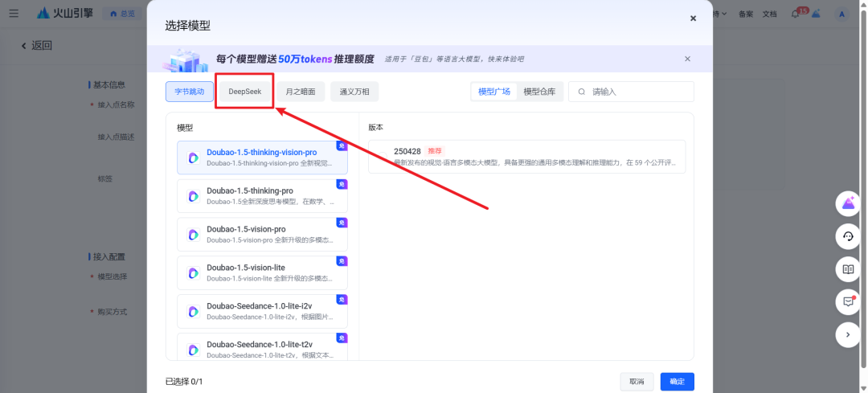Click the Doubao-Seedance-1.0-lite-t2v model logo icon
868x393 pixels.
tap(193, 350)
